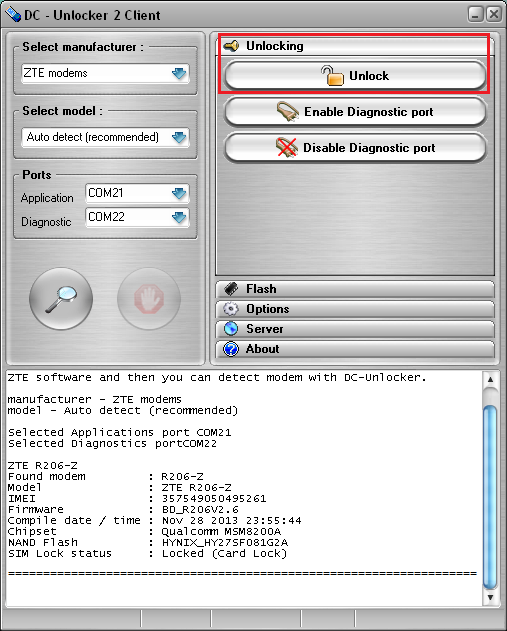Click the magnifying glass detect modem button

(x=61, y=299)
